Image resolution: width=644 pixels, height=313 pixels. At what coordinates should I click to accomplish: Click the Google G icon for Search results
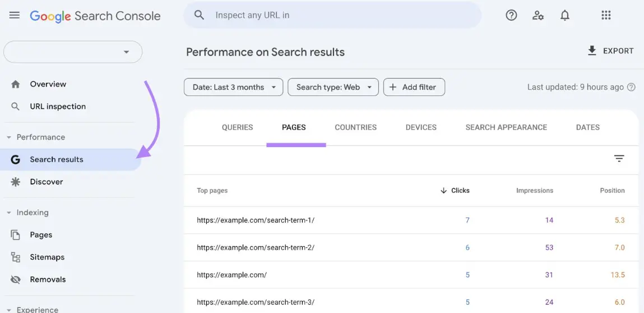[15, 159]
